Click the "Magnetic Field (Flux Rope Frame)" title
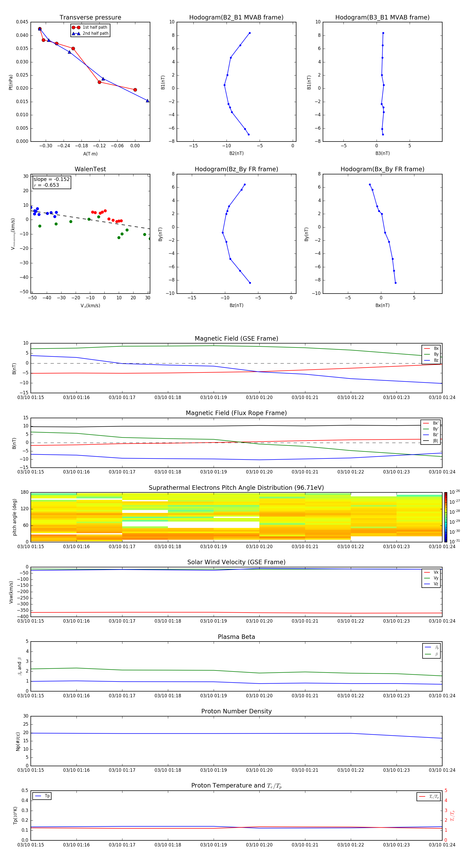 point(236,413)
